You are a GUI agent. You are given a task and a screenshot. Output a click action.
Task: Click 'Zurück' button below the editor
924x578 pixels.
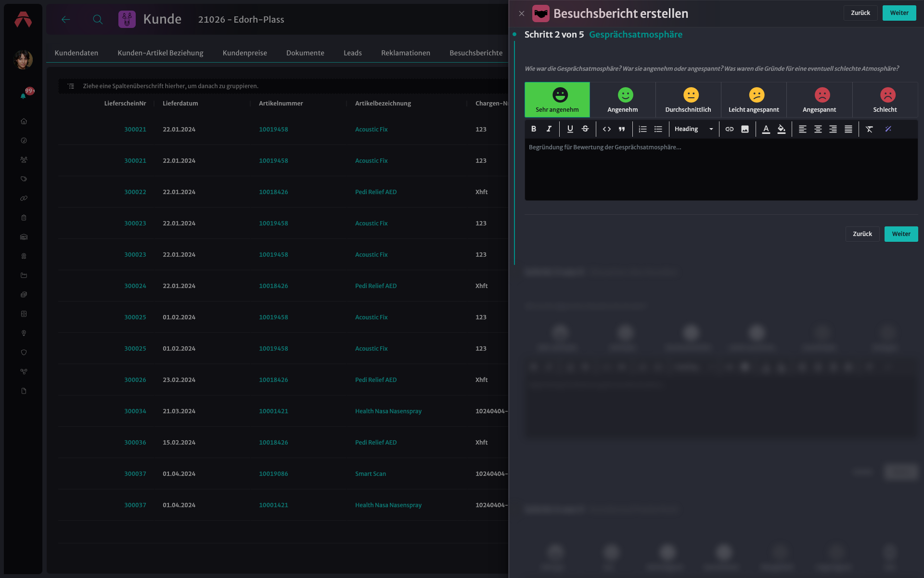(862, 234)
